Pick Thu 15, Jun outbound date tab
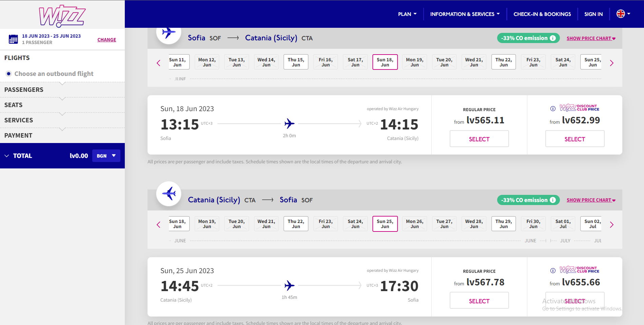The image size is (644, 325). [x=296, y=62]
